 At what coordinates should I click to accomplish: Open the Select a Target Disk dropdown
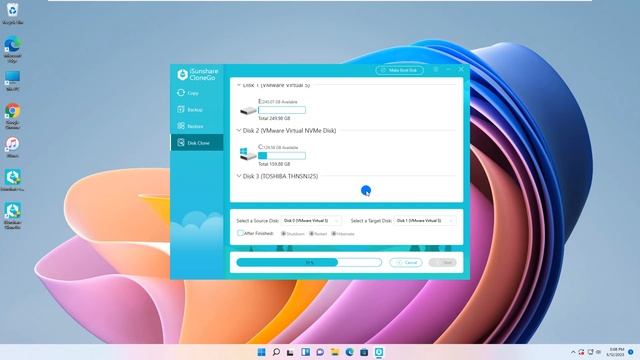pos(425,221)
